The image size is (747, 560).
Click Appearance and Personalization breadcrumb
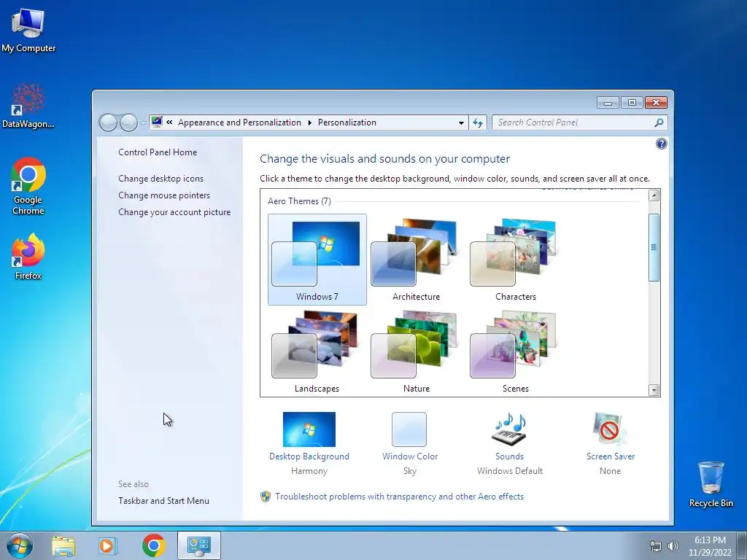(x=239, y=122)
